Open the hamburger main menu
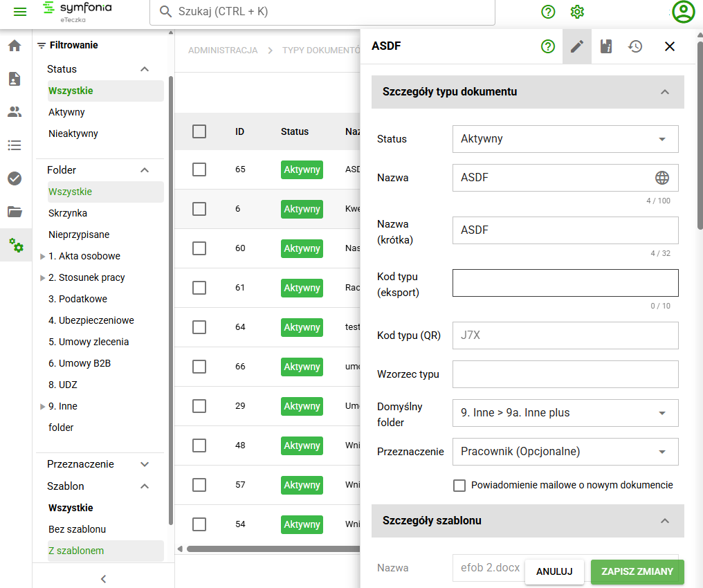The image size is (703, 588). click(x=20, y=12)
